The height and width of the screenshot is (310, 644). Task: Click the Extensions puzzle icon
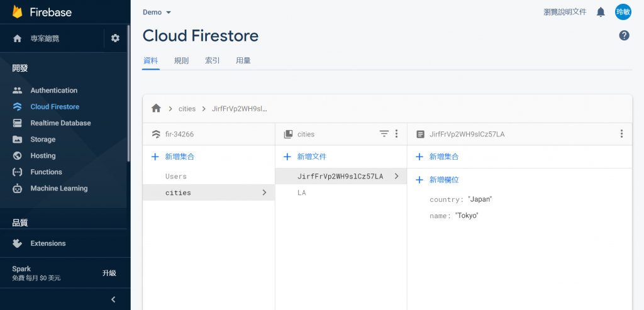coord(17,243)
